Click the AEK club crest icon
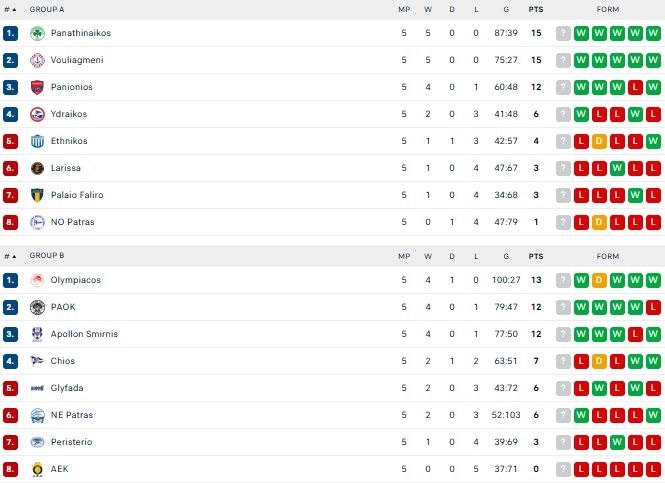The image size is (665, 483). click(x=38, y=469)
